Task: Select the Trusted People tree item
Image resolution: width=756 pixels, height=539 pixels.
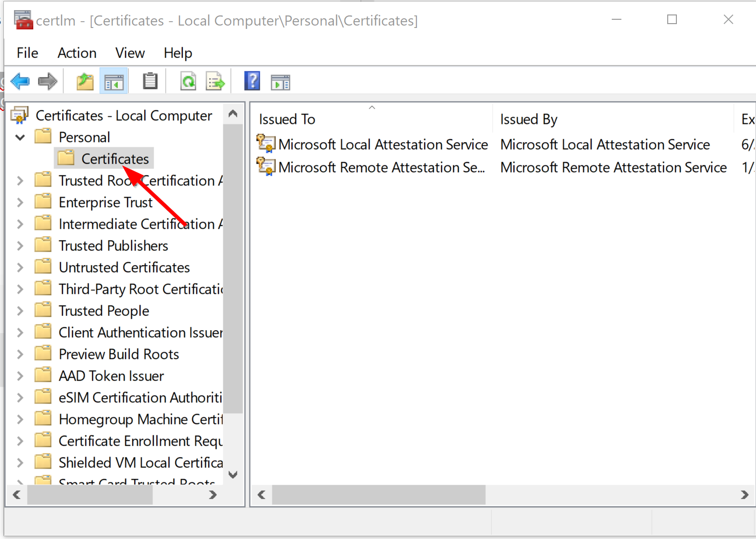Action: [x=104, y=310]
